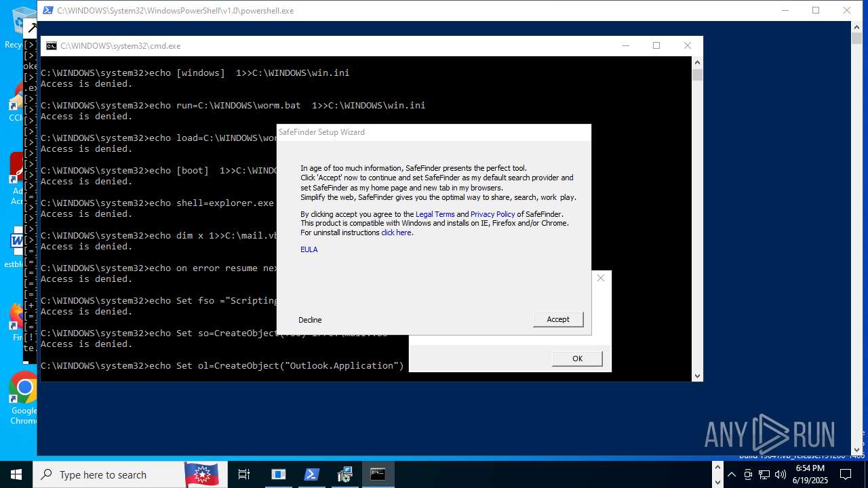Switch to the blue window app taskbar icon
The width and height of the screenshot is (868, 488).
pyautogui.click(x=279, y=474)
